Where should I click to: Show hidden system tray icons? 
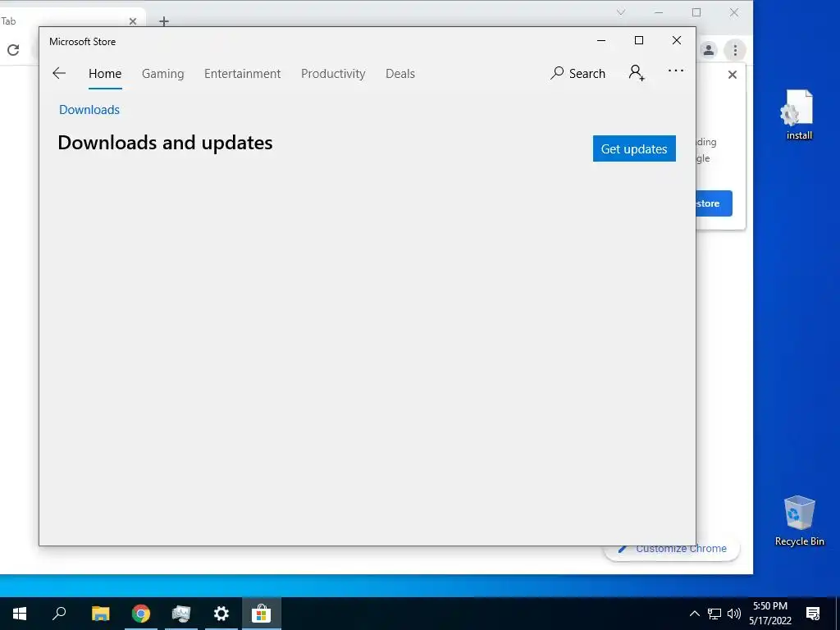(694, 614)
